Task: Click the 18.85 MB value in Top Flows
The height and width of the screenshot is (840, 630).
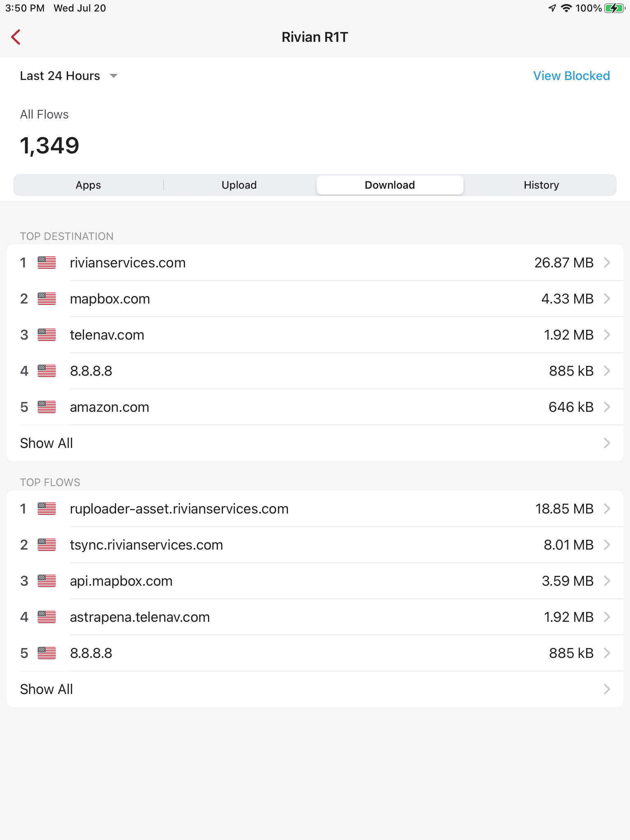Action: 564,509
